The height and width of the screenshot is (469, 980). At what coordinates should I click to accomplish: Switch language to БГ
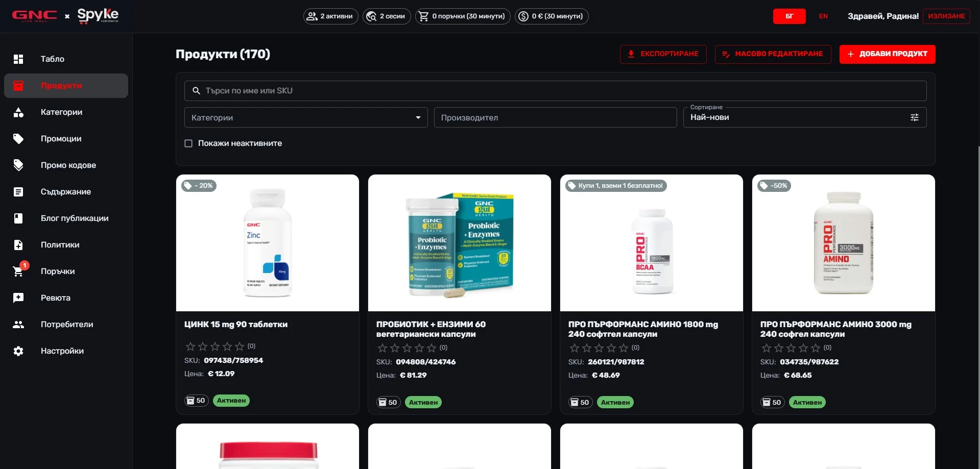789,16
